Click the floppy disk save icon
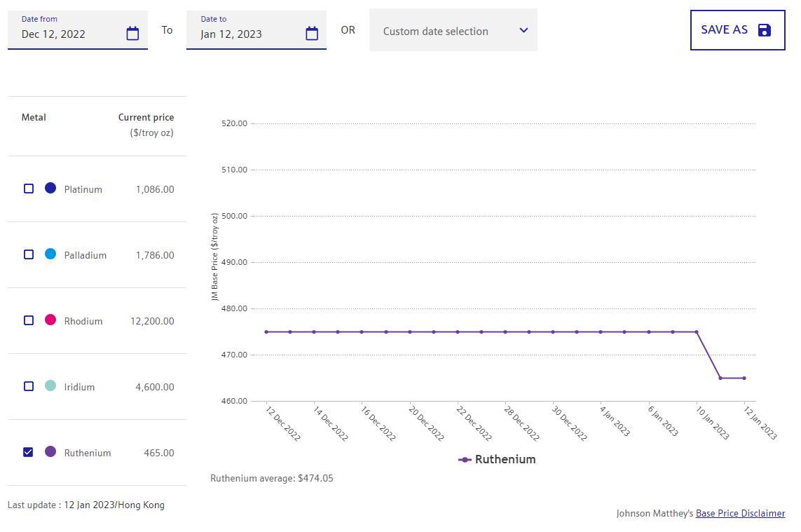 tap(765, 30)
